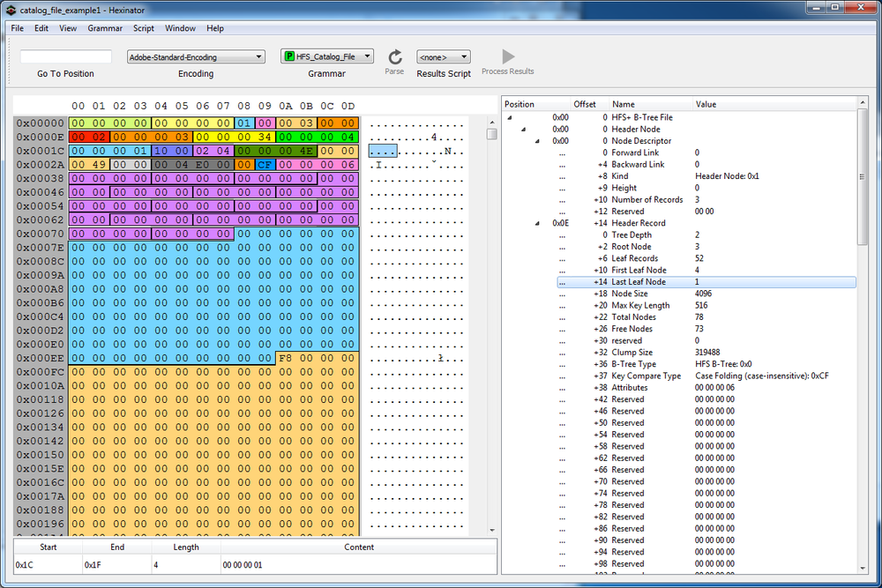Open the View menu
Image resolution: width=882 pixels, height=588 pixels.
point(68,28)
